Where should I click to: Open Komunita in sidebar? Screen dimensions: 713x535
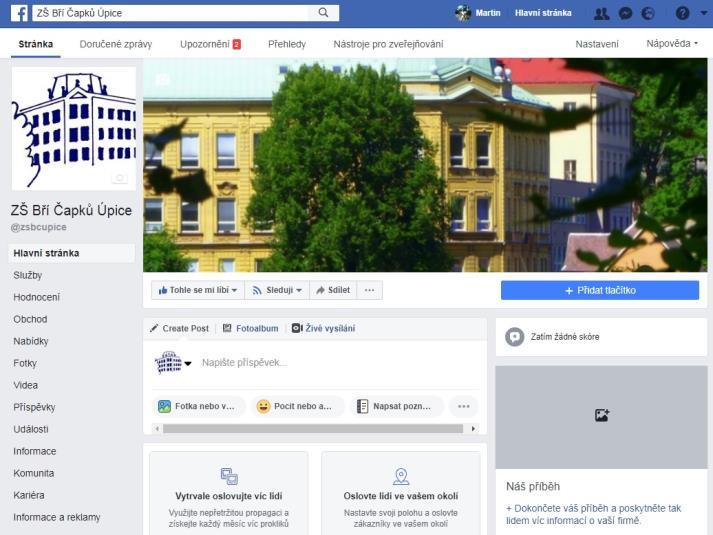coord(34,473)
